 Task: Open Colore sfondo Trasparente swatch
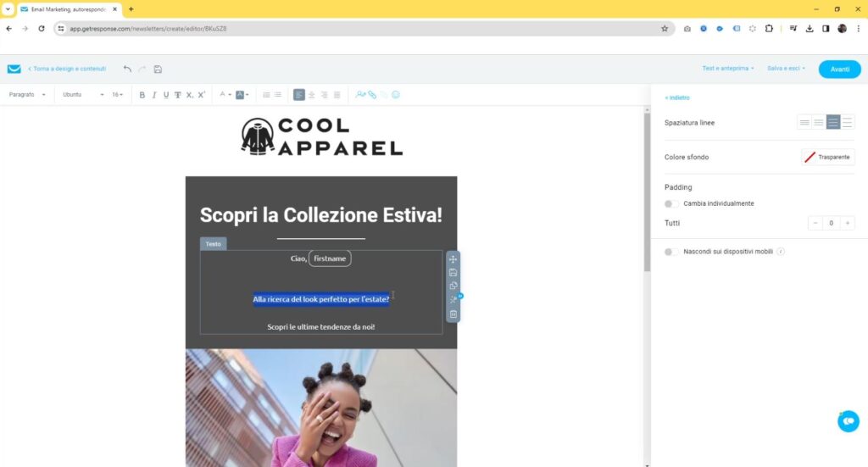(x=827, y=157)
